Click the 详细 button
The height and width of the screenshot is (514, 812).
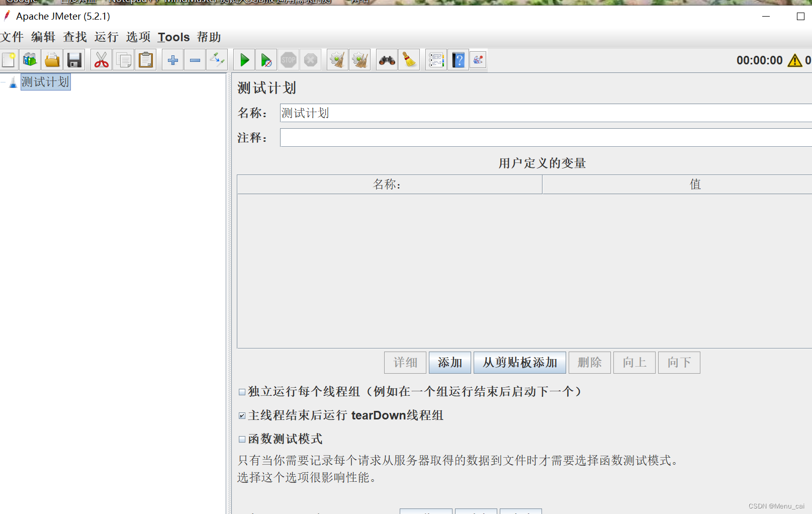(405, 363)
